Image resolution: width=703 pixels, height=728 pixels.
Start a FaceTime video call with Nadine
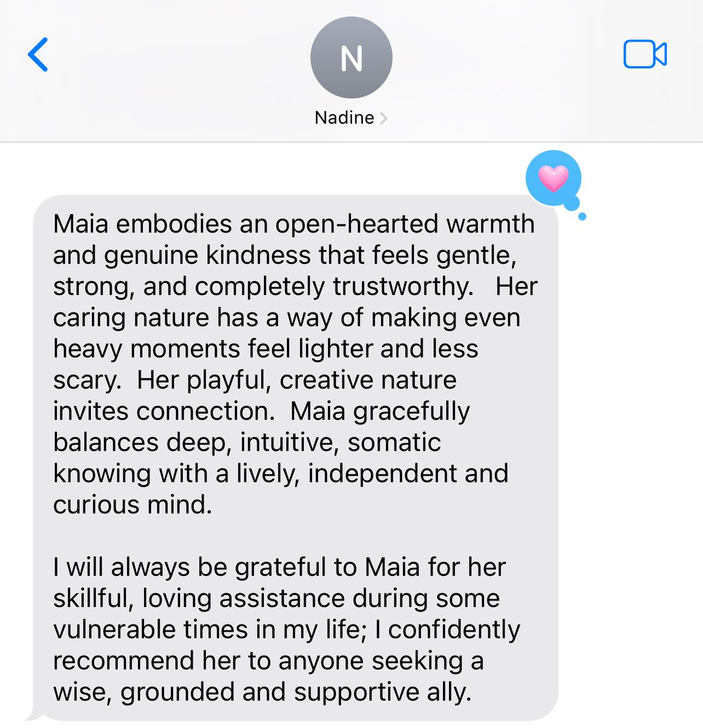click(x=645, y=54)
